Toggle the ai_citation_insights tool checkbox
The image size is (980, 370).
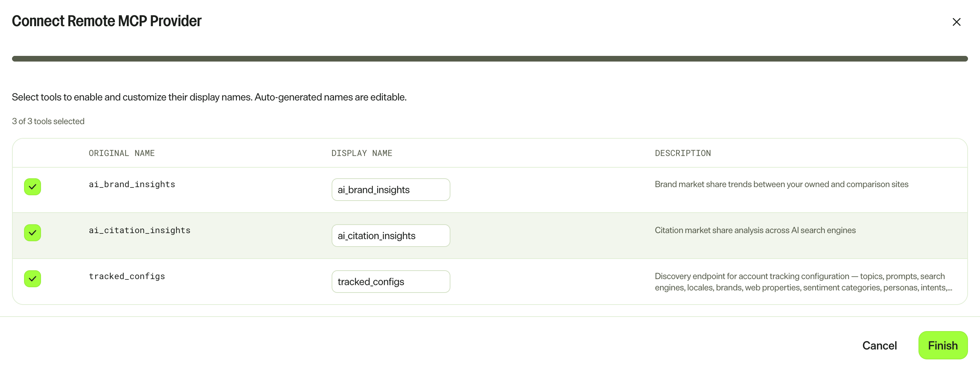[x=33, y=233]
